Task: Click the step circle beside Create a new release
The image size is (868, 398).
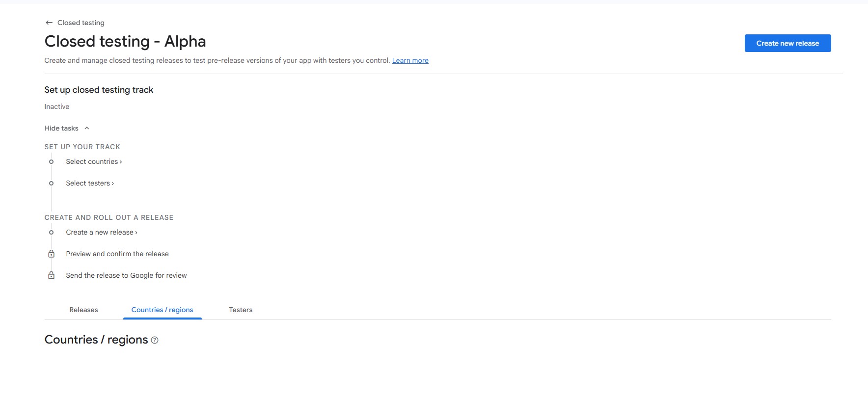Action: [x=51, y=232]
